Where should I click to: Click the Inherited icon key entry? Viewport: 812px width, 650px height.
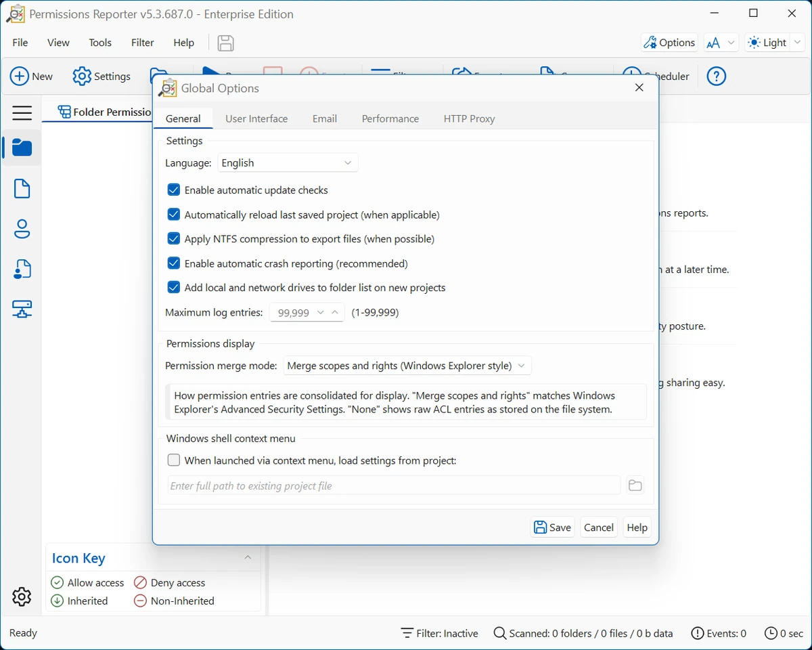[x=80, y=601]
